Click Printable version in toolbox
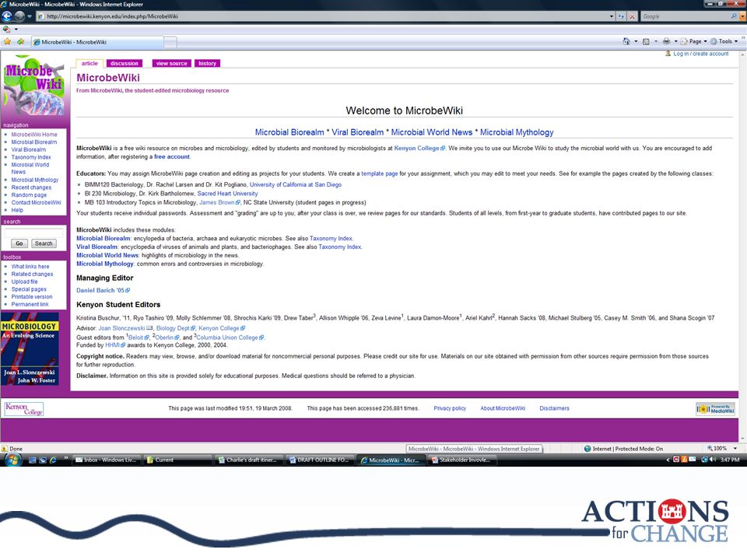Screen dimensions: 747x560 [32, 296]
